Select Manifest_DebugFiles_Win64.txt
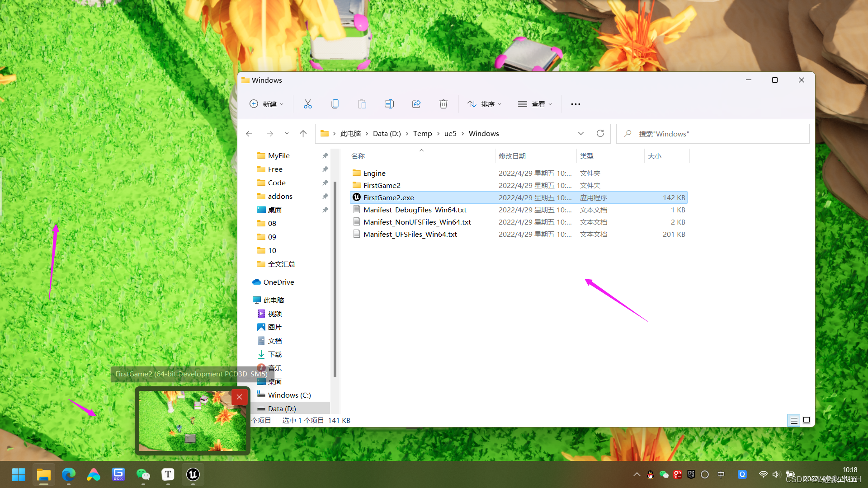This screenshot has width=868, height=488. tap(519, 210)
